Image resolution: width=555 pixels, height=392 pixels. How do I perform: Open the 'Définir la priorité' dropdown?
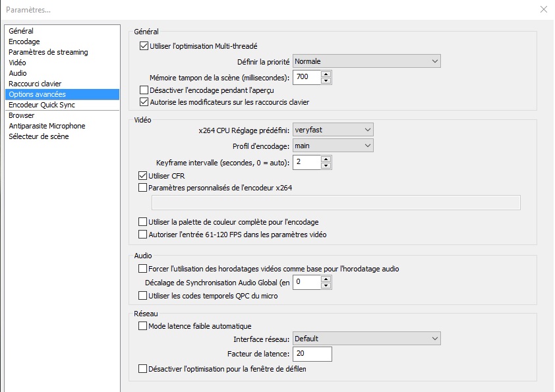coord(366,61)
